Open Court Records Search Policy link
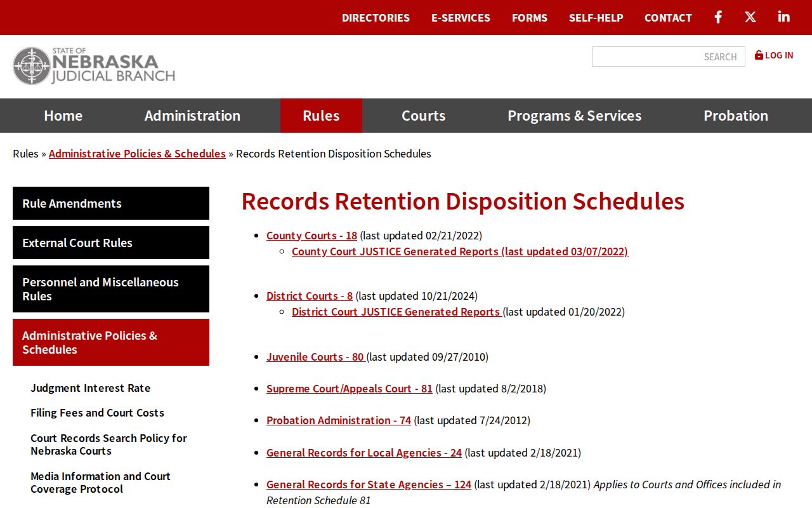This screenshot has height=508, width=812. pyautogui.click(x=108, y=444)
